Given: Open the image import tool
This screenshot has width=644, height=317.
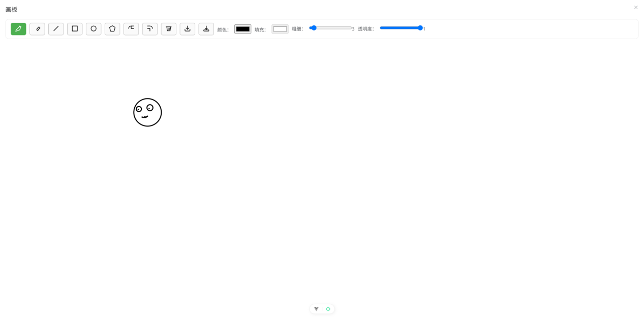Looking at the screenshot, I should coord(206,29).
